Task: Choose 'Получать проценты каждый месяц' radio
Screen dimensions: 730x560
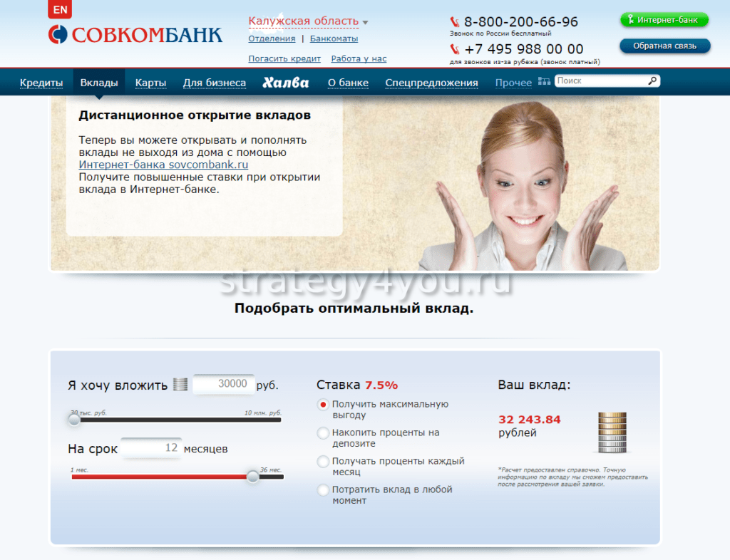Action: coord(323,462)
